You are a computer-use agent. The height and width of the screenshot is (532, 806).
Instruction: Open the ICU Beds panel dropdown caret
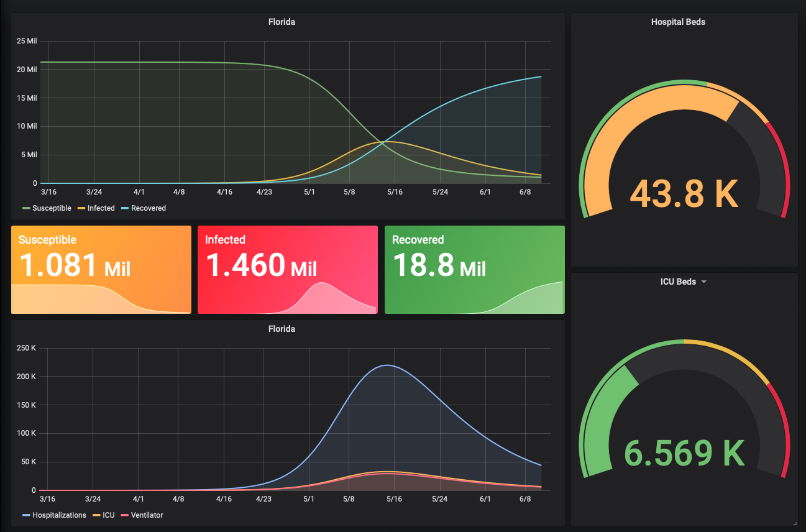coord(703,282)
